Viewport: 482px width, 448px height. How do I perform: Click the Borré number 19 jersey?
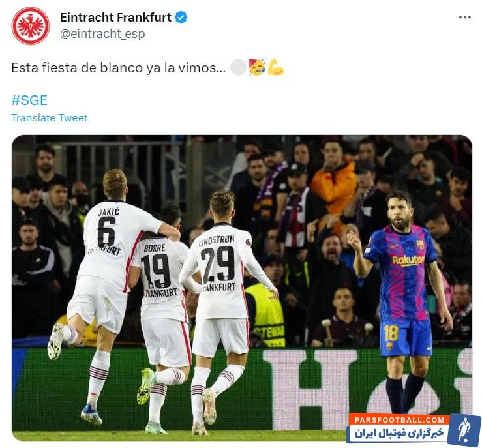(160, 271)
